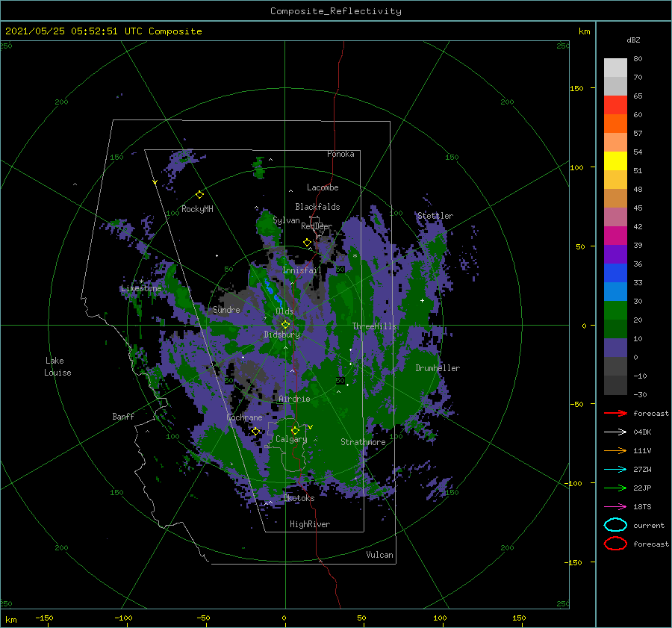Pick the orange 60-57 dBZ swatch

tap(615, 123)
